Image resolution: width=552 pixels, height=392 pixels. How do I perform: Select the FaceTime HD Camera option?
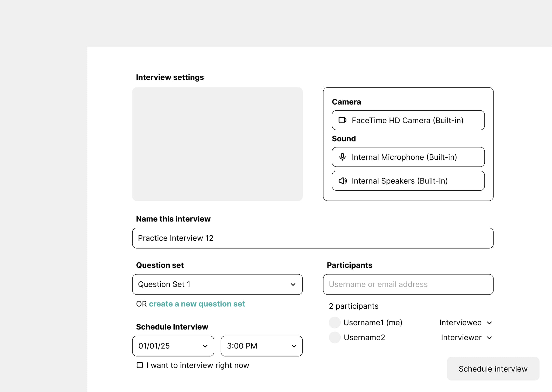point(408,120)
